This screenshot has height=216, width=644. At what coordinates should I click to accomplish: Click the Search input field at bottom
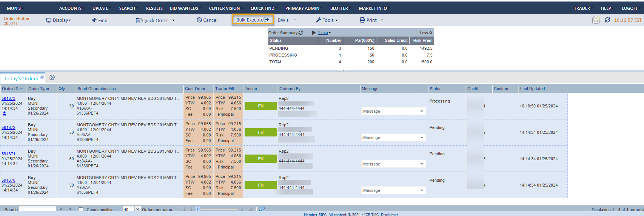tap(37, 209)
